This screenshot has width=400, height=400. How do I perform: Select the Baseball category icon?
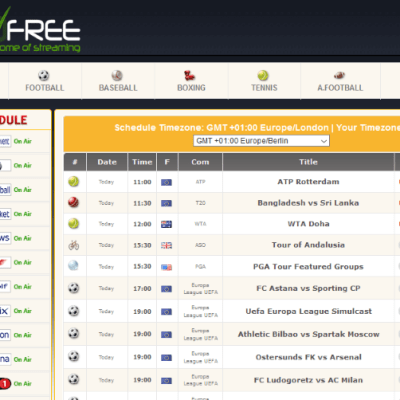tap(117, 76)
